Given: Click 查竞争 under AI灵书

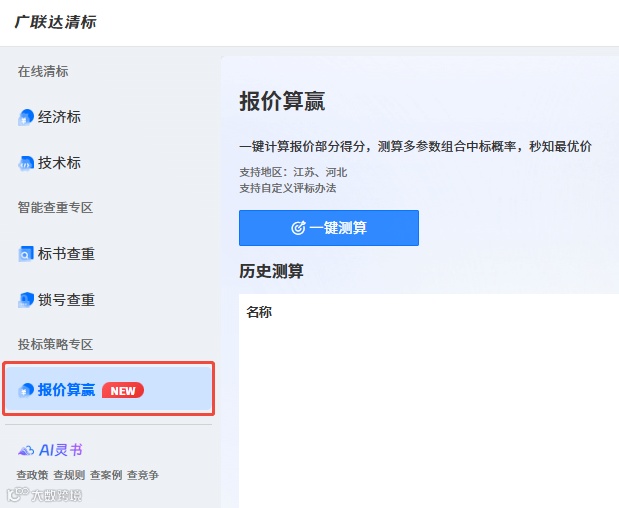Looking at the screenshot, I should [143, 475].
